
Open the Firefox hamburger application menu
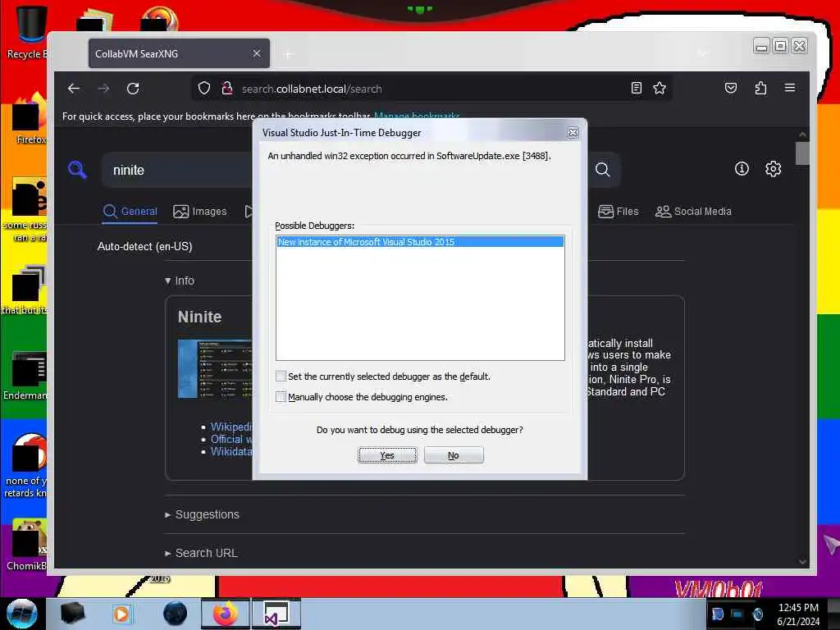[x=790, y=88]
